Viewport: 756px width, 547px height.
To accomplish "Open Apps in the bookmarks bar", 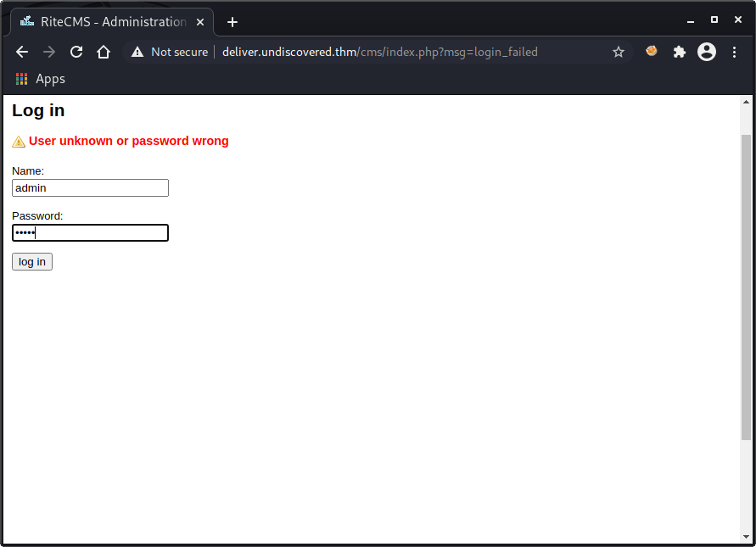I will (x=41, y=79).
